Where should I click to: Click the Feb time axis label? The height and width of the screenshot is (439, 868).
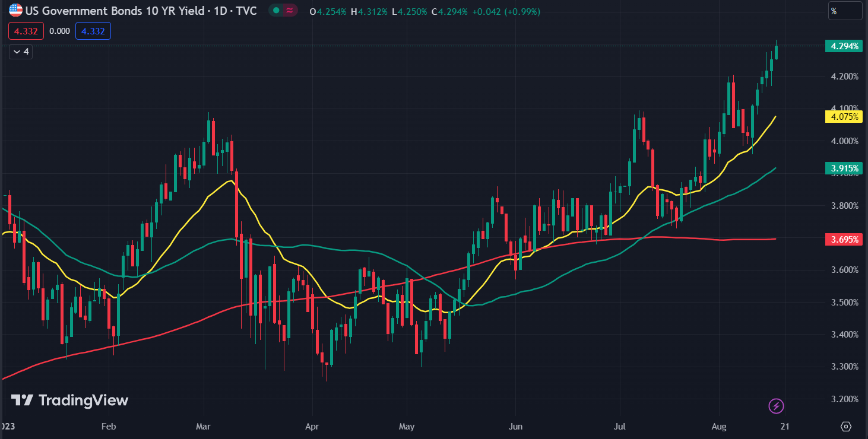tap(108, 426)
